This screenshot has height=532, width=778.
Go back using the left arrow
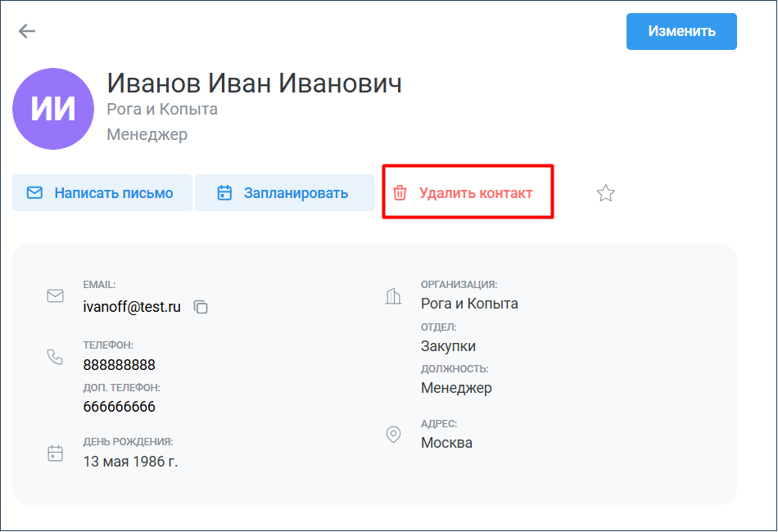pos(27,31)
